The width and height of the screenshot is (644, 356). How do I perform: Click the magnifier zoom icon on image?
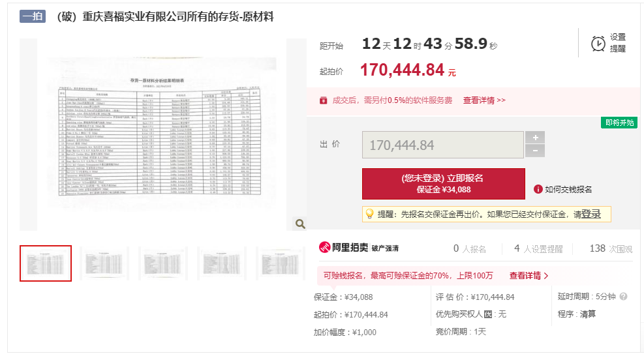tap(300, 224)
